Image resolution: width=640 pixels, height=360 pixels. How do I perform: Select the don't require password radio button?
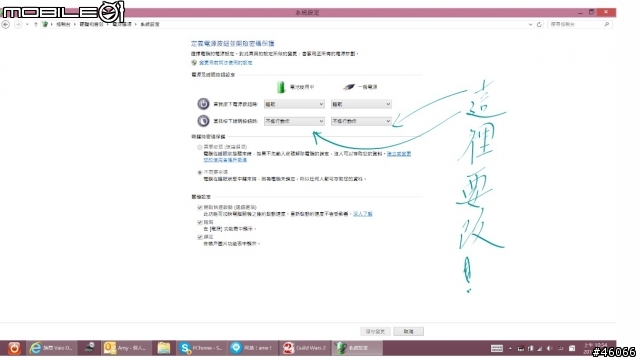tap(200, 173)
